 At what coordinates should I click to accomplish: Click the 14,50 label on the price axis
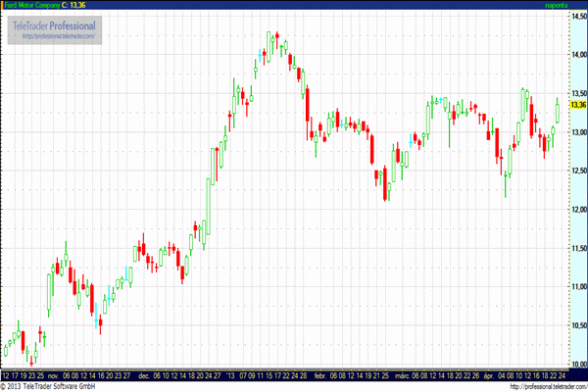(577, 17)
